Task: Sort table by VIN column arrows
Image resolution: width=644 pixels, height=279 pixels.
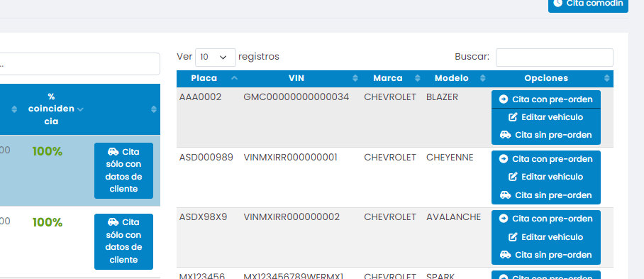Action: 355,78
